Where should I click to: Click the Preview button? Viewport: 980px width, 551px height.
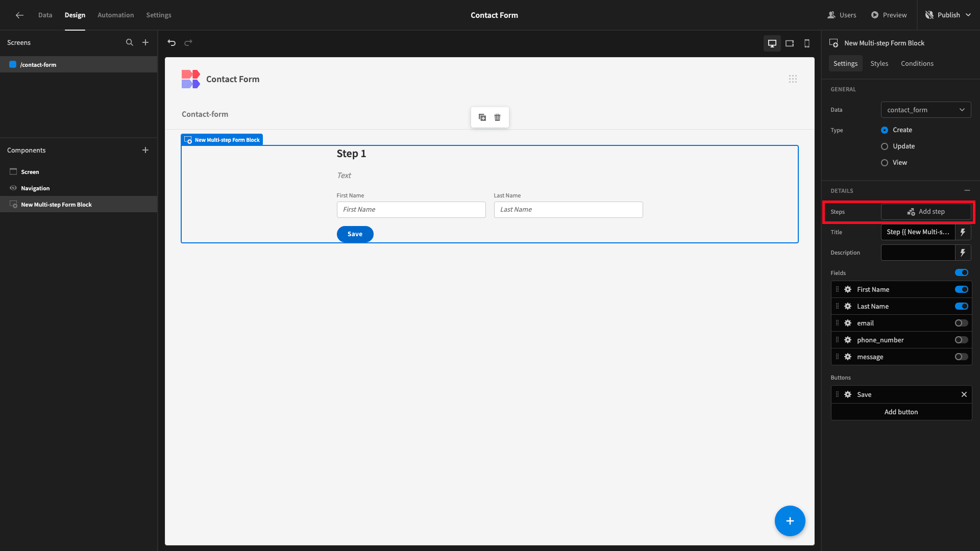889,15
